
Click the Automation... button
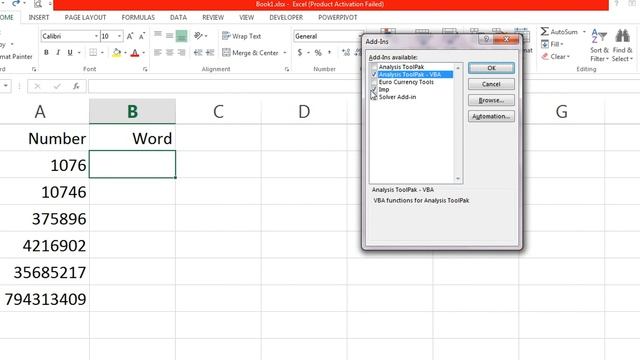pos(491,116)
